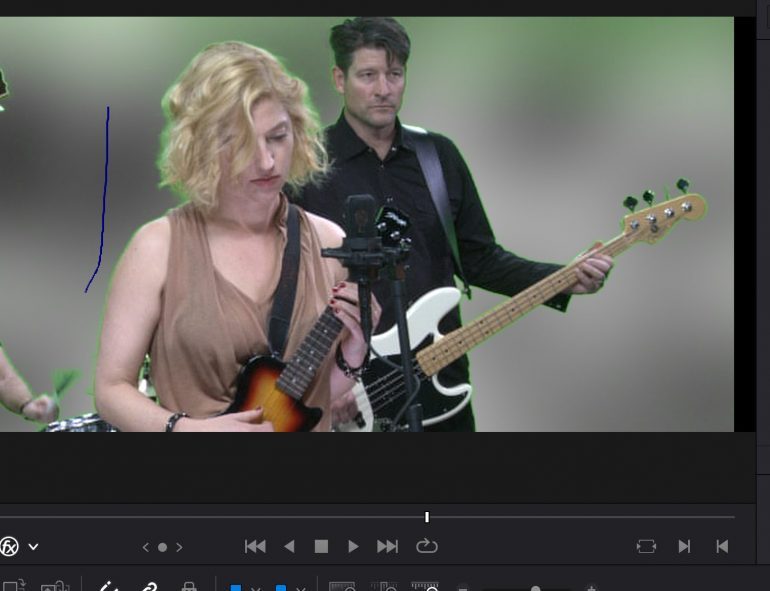770x591 pixels.
Task: Click the match frame icon
Action: tap(647, 546)
